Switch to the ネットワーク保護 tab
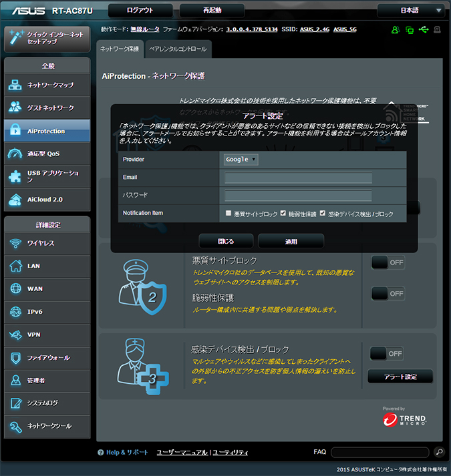This screenshot has height=476, width=451. [x=120, y=49]
